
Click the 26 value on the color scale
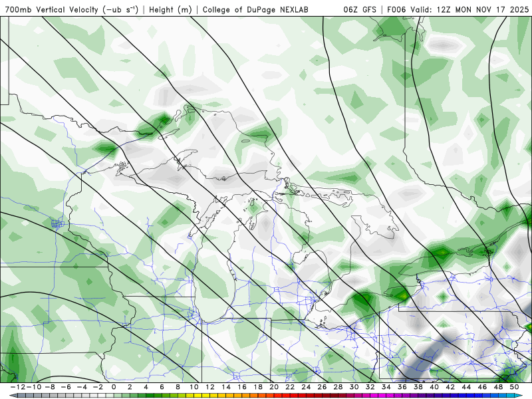tap(322, 387)
